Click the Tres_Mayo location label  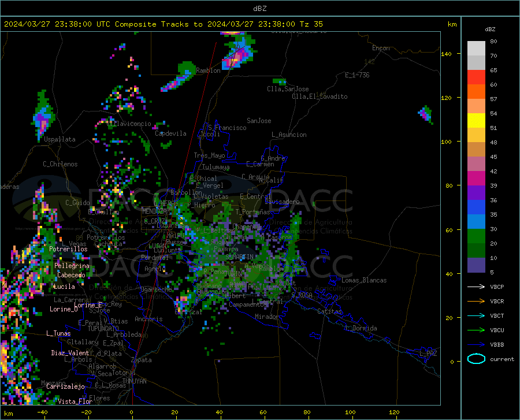(209, 155)
